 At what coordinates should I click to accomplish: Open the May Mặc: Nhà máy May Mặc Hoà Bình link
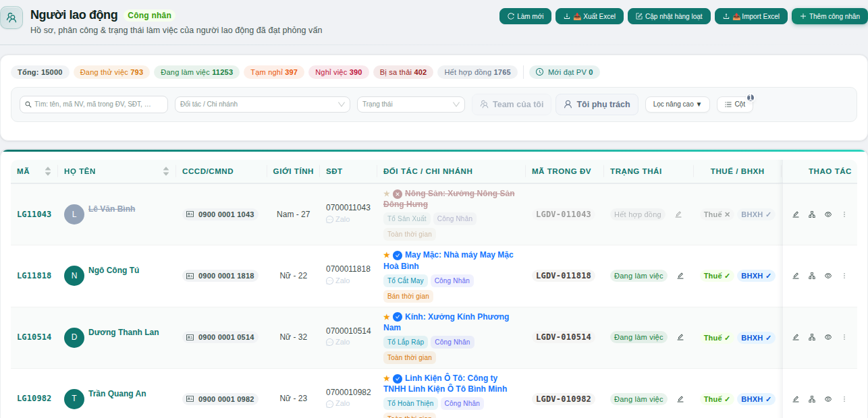point(448,260)
